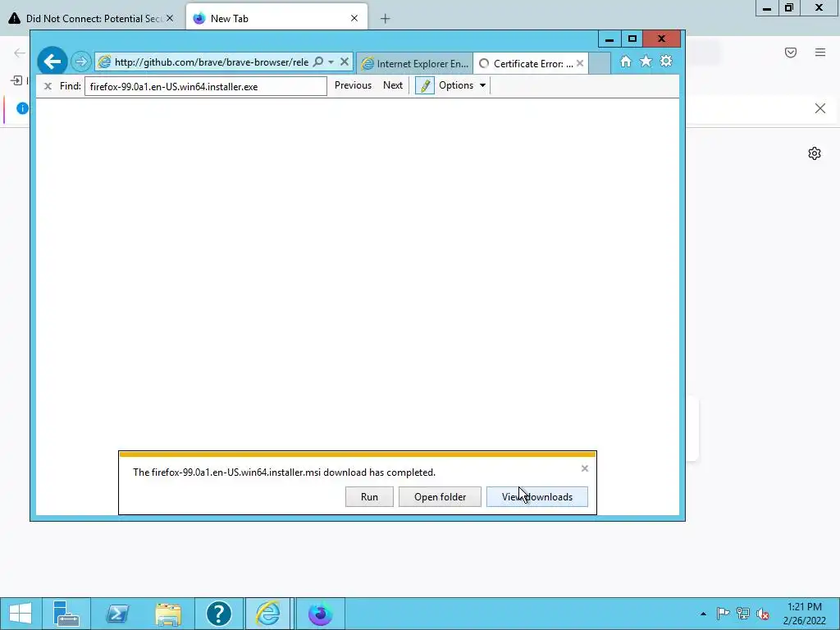
Task: Open the Find bar Options dropdown
Action: tap(463, 85)
